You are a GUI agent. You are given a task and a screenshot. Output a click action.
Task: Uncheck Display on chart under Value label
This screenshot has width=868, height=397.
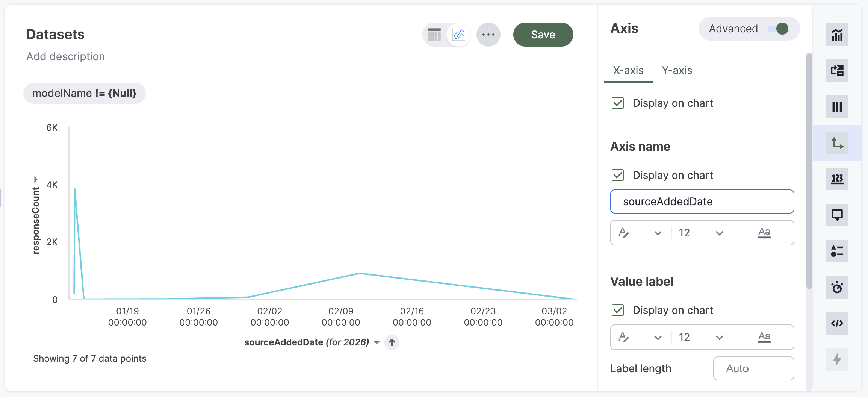coord(618,310)
